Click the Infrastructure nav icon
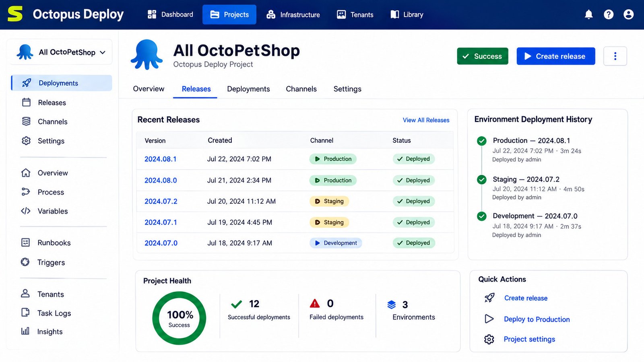Image resolution: width=644 pixels, height=362 pixels. (x=271, y=14)
